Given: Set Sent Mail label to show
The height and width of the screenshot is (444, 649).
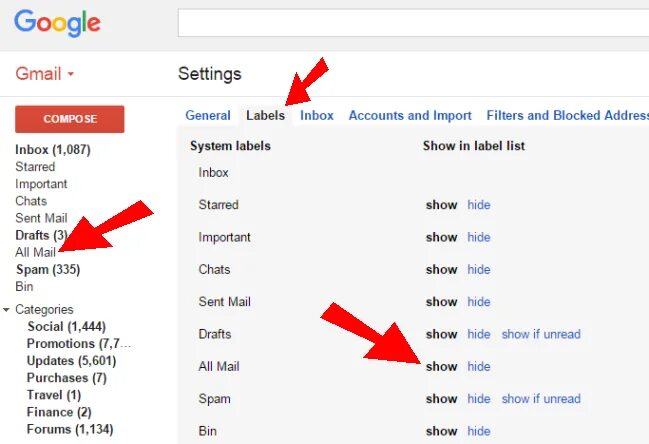Looking at the screenshot, I should (441, 302).
